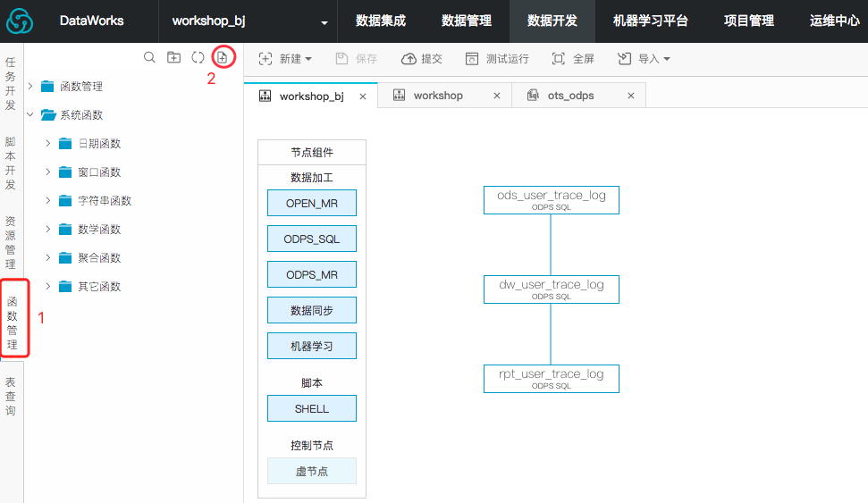This screenshot has width=868, height=503.
Task: Click the DataWorks title text
Action: pyautogui.click(x=91, y=21)
